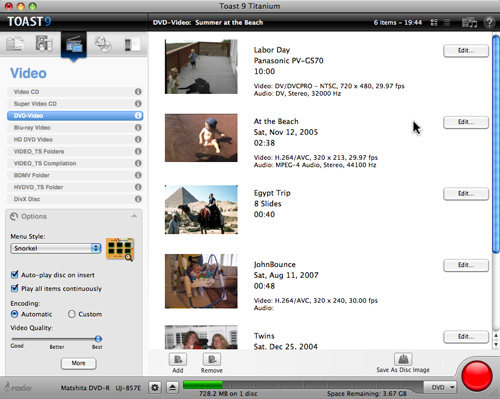Show info for DivX Disc
The image size is (500, 399).
(x=138, y=199)
